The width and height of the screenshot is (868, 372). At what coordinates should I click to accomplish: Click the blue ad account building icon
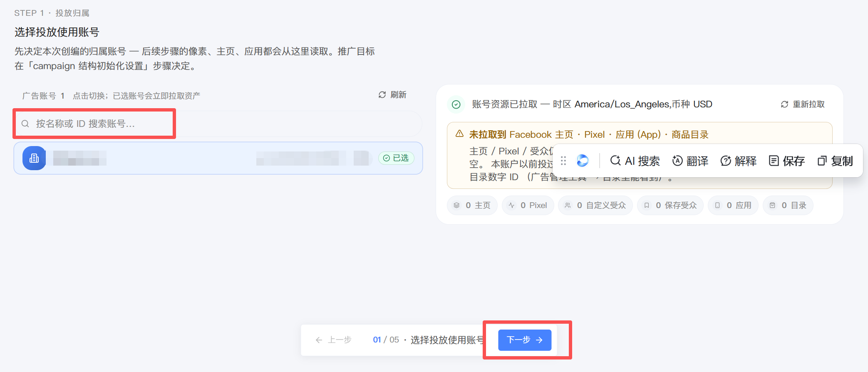tap(34, 158)
